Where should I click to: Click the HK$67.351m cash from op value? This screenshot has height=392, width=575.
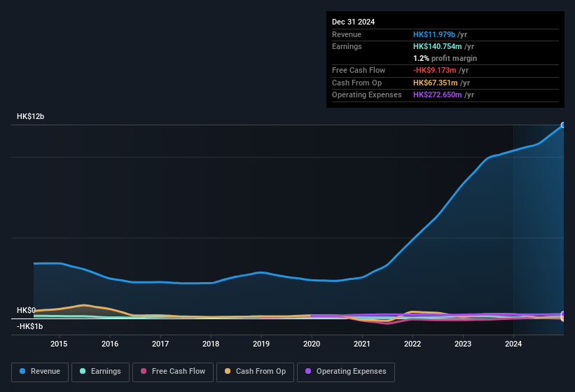tap(436, 83)
